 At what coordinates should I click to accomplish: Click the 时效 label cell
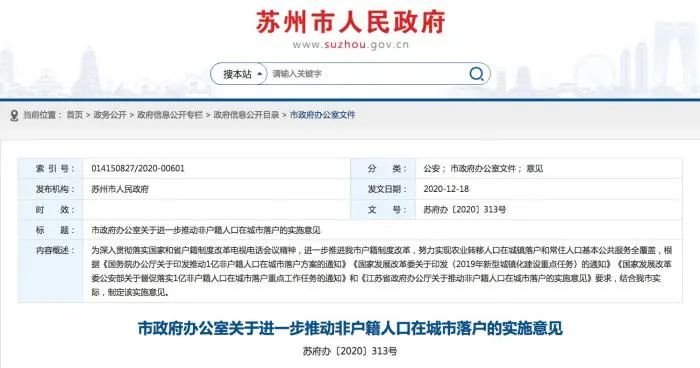[50, 209]
